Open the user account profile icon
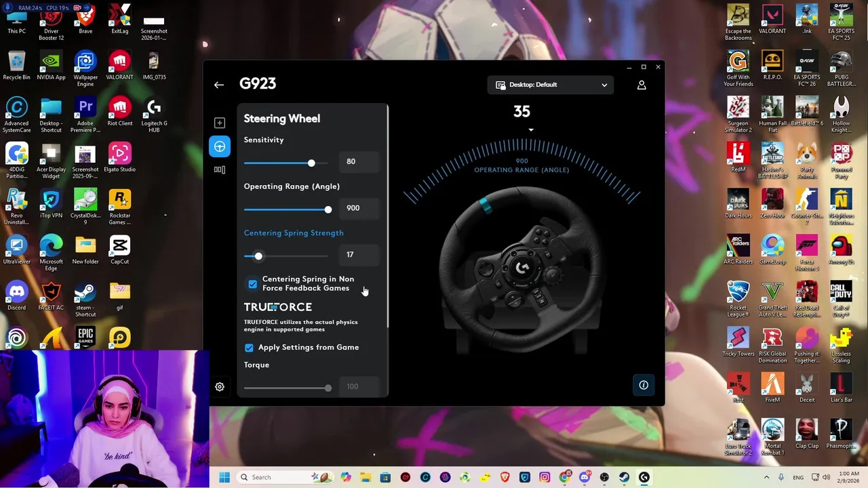Image resolution: width=868 pixels, height=488 pixels. point(642,85)
